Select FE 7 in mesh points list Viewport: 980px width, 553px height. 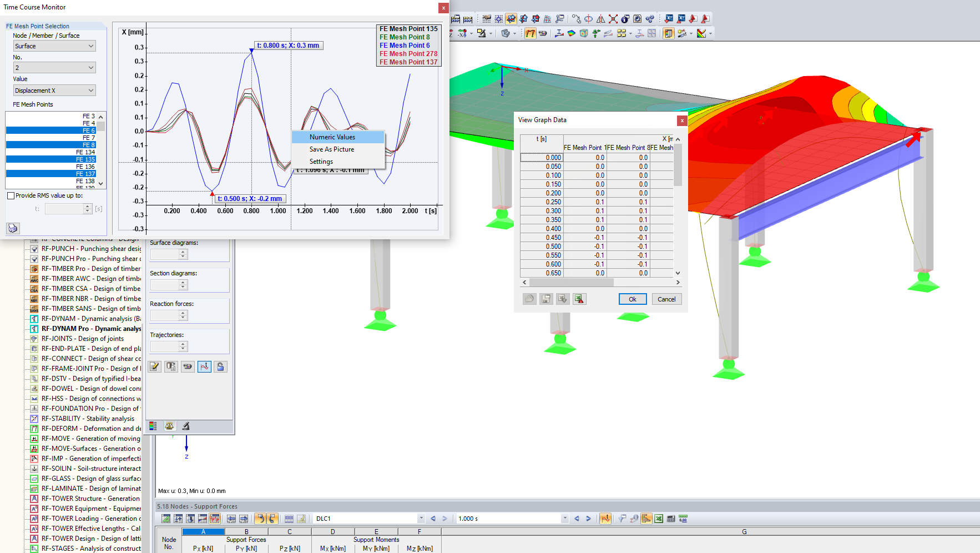[x=51, y=138]
